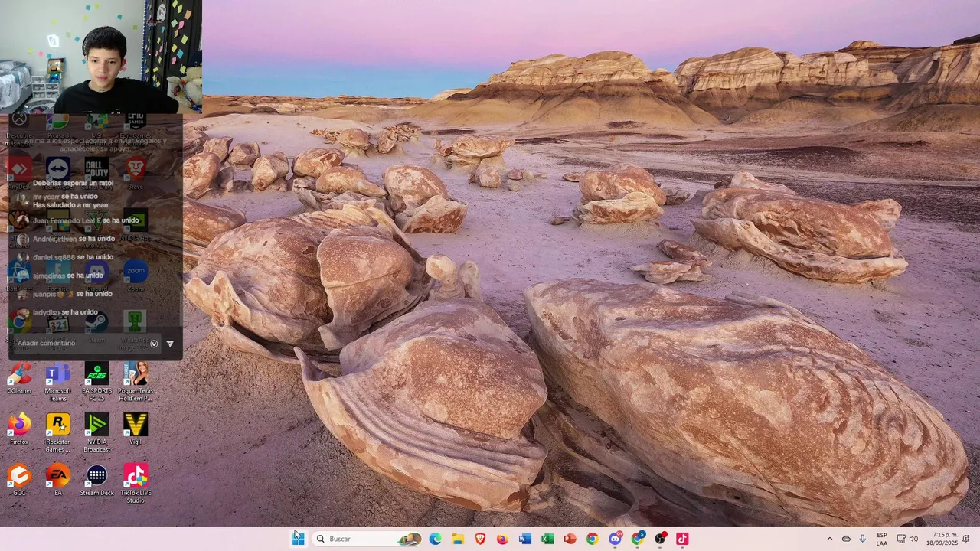Viewport: 980px width, 551px height.
Task: Select the Vigil desktop shortcut
Action: [135, 429]
